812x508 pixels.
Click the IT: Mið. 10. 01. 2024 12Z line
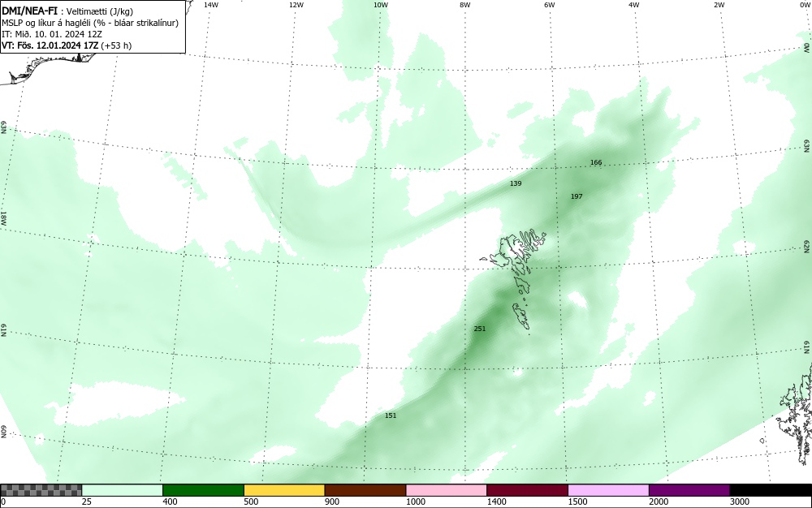[52, 34]
